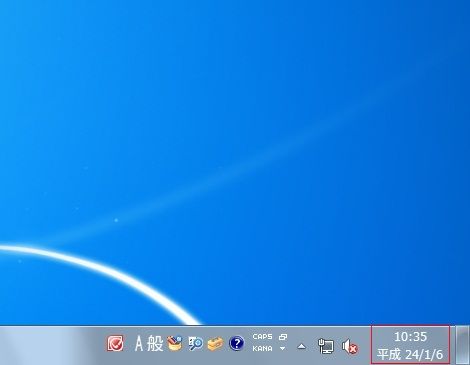The height and width of the screenshot is (365, 470).
Task: Restore language bar with small window icon
Action: click(x=283, y=337)
